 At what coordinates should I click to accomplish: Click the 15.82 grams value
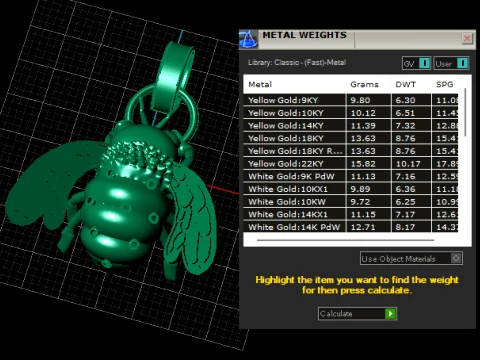[363, 163]
